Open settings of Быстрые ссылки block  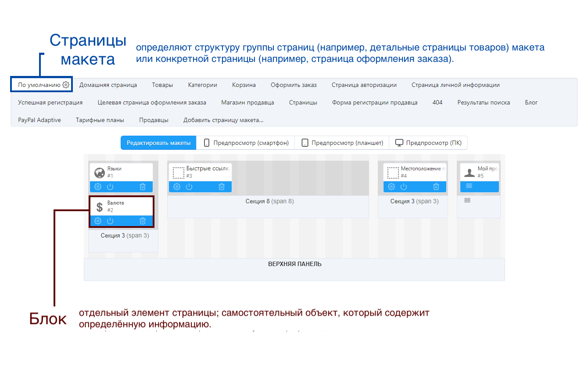click(177, 187)
